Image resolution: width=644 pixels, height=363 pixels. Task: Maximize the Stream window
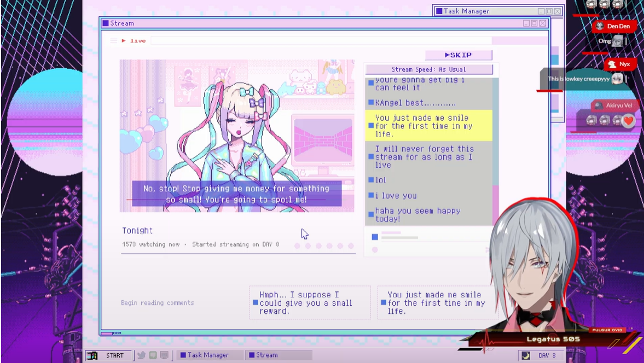click(535, 24)
